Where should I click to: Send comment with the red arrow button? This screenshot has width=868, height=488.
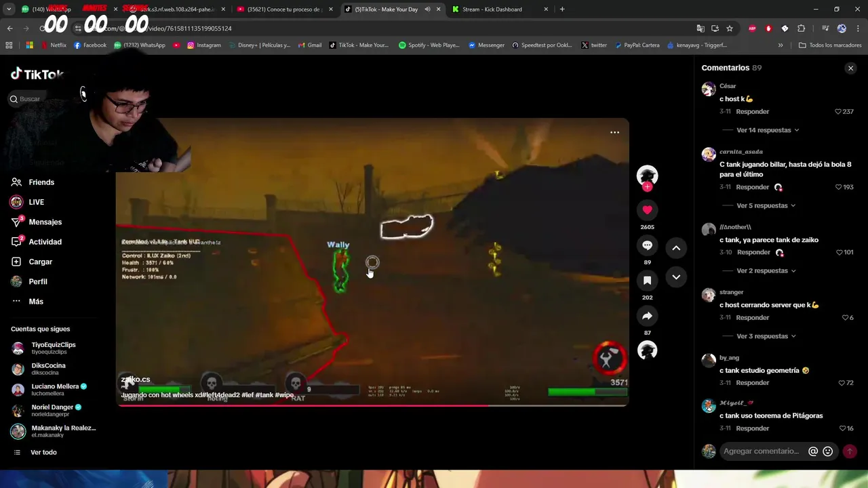849,451
